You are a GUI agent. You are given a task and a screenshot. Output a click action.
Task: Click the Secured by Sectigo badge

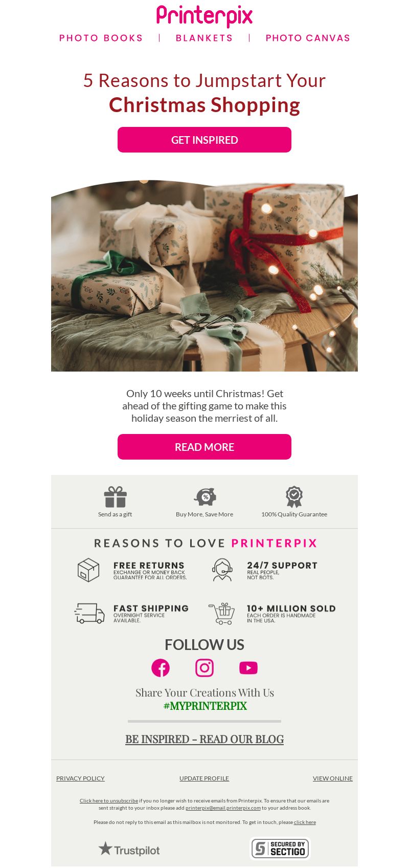[x=280, y=849]
